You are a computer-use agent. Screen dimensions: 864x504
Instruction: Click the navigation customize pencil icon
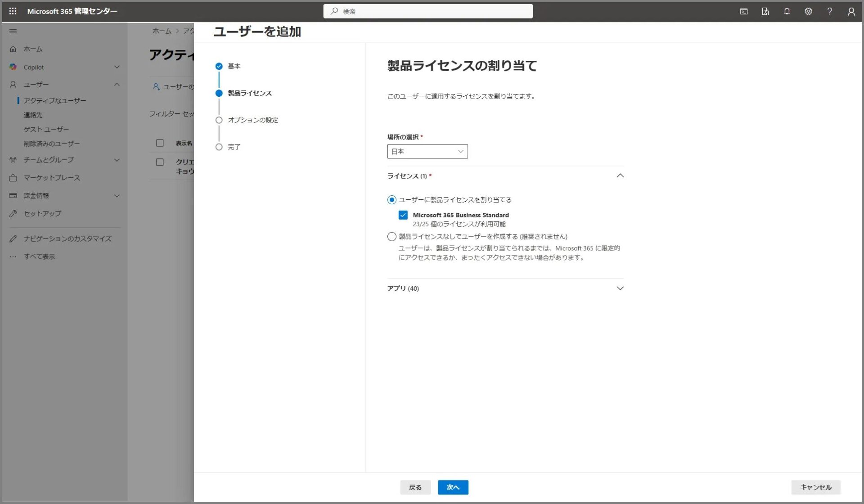tap(13, 238)
